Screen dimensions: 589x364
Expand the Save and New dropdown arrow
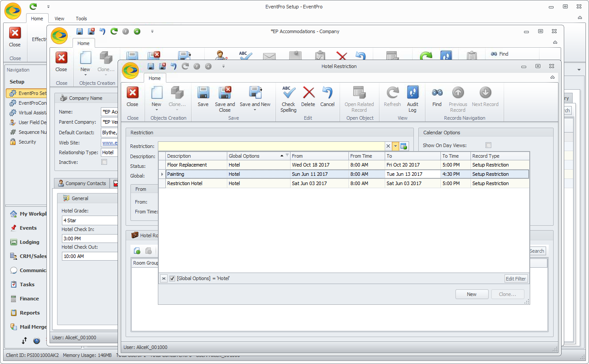point(255,110)
